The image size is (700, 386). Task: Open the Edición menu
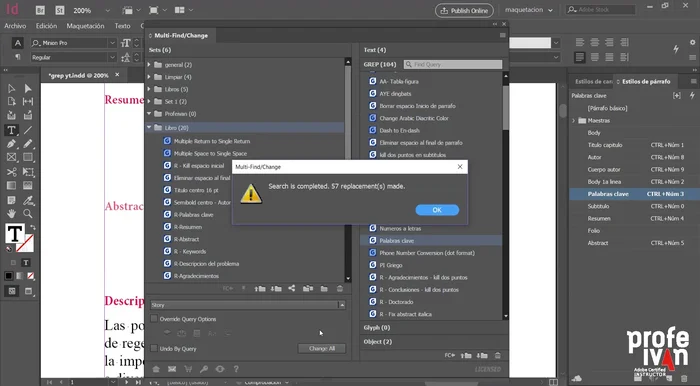click(46, 26)
